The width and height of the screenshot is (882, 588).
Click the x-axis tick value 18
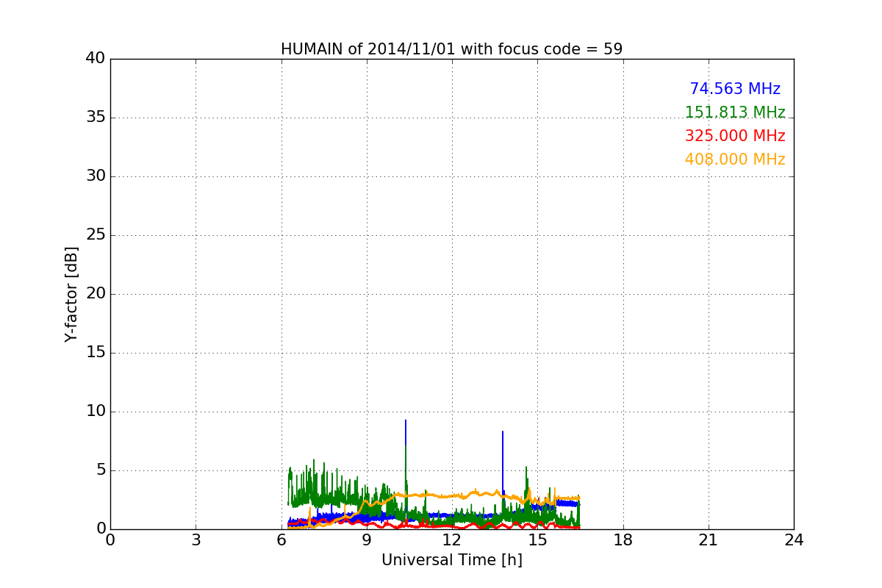[623, 540]
